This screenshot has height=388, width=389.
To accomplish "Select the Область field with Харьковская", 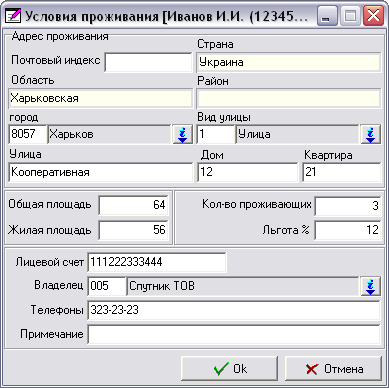I will click(101, 98).
